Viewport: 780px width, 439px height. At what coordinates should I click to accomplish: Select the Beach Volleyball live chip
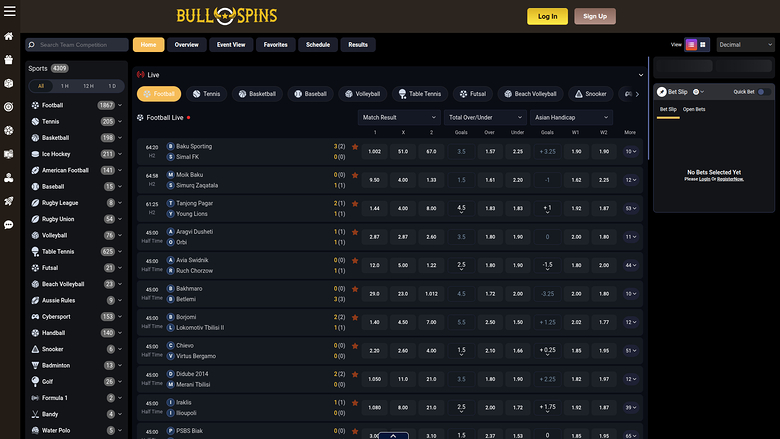pyautogui.click(x=530, y=94)
